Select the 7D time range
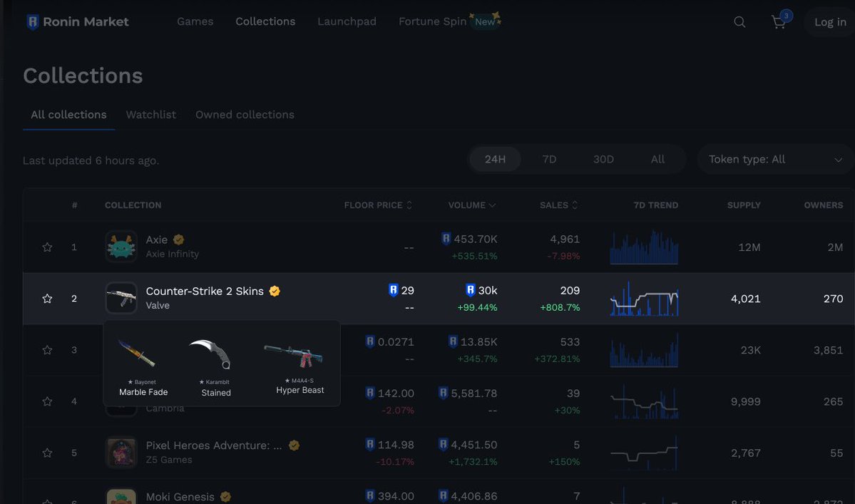 (x=549, y=160)
